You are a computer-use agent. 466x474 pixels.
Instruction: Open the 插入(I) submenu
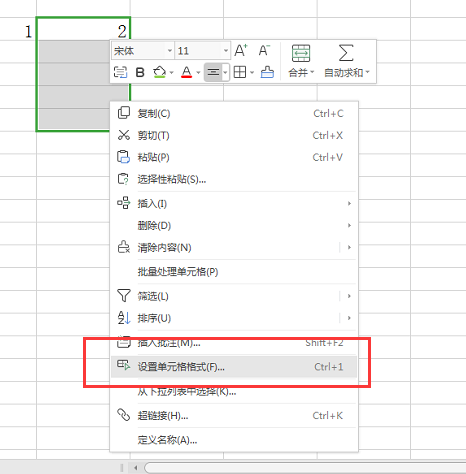click(234, 203)
